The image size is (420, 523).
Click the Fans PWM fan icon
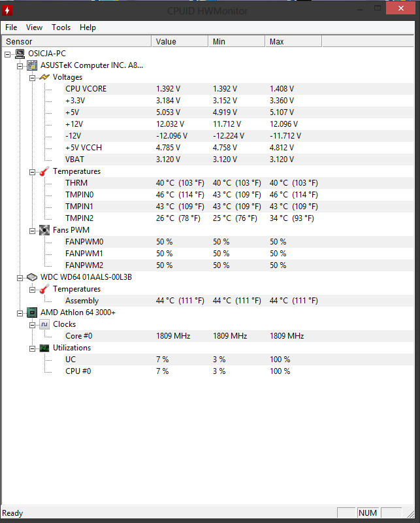tap(44, 230)
